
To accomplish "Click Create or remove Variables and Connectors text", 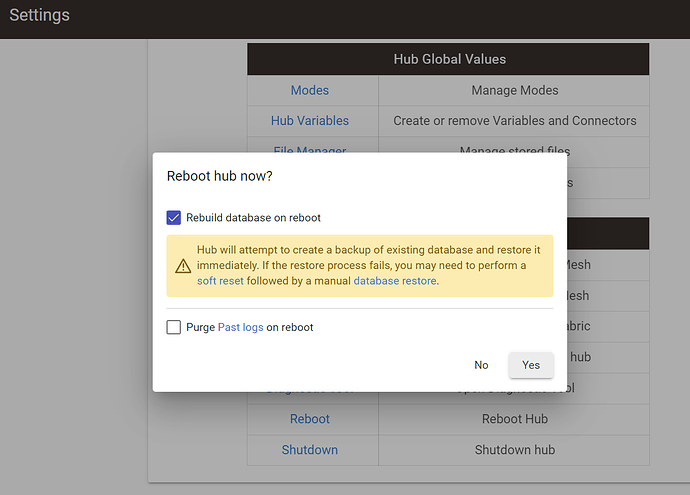I will [514, 121].
